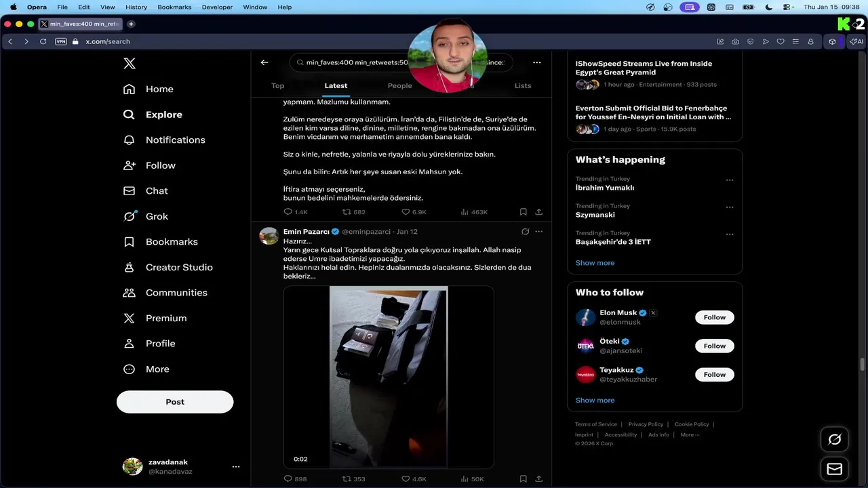Click Opera address bar x.com/search
This screenshot has height=488, width=868.
pos(108,41)
